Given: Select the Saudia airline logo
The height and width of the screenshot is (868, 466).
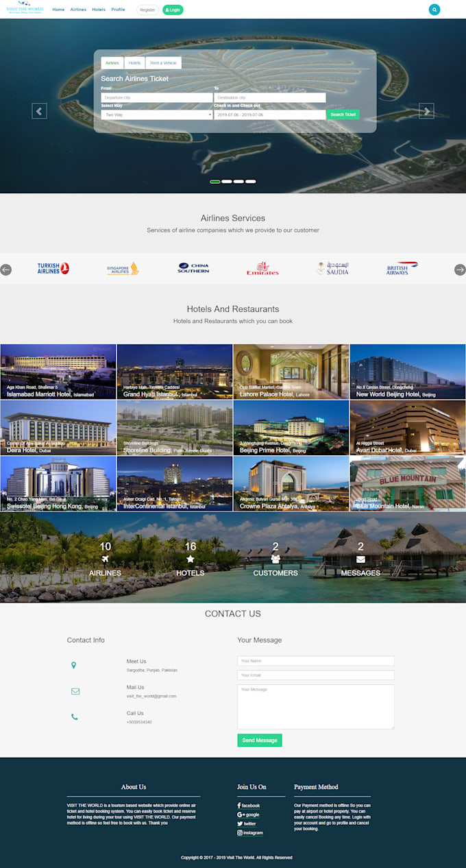Looking at the screenshot, I should pos(333,268).
